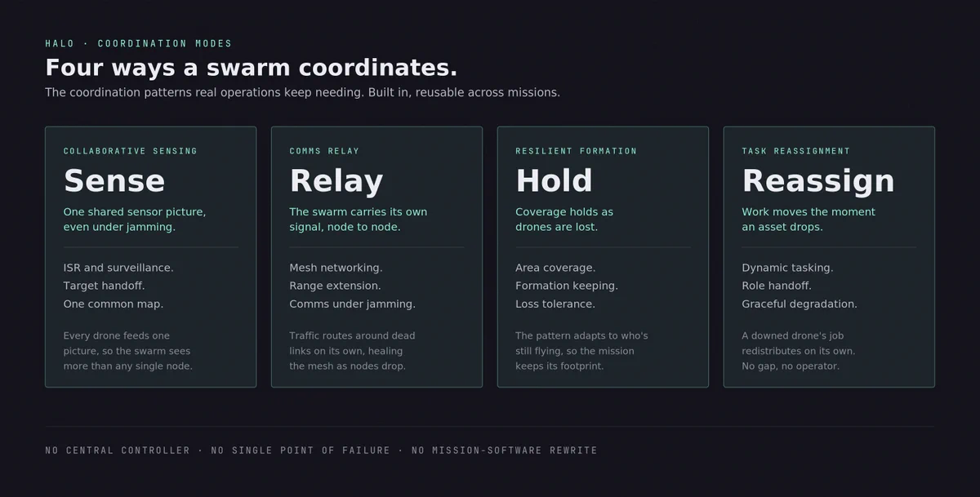Click the 'Dynamic tasking.' line
The image size is (980, 497).
(x=787, y=268)
